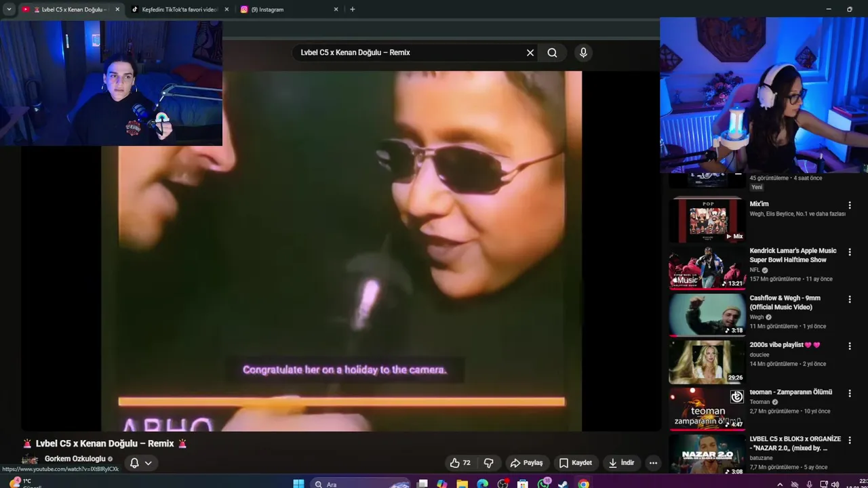
Task: Save video with Kaydet button
Action: [x=576, y=463]
